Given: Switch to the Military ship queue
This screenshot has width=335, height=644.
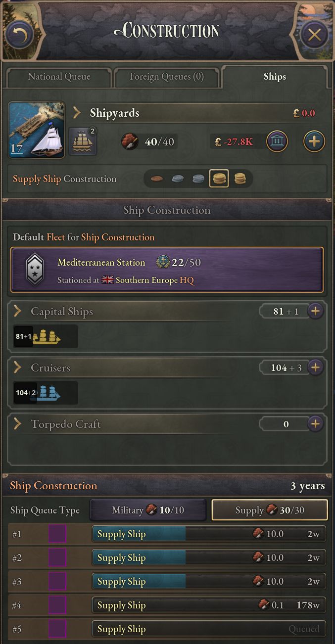Looking at the screenshot, I should [x=148, y=510].
